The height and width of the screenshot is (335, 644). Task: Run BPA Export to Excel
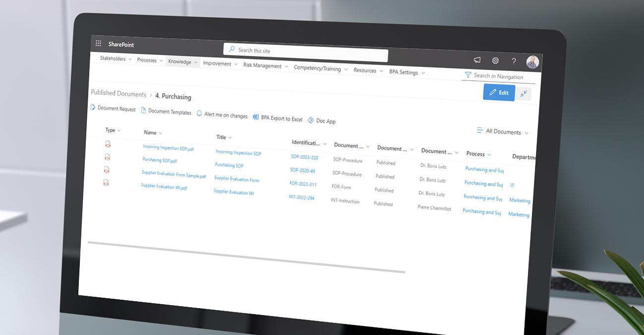click(278, 118)
